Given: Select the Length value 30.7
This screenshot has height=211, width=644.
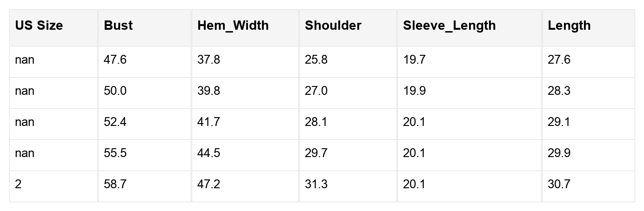Looking at the screenshot, I should tap(559, 185).
